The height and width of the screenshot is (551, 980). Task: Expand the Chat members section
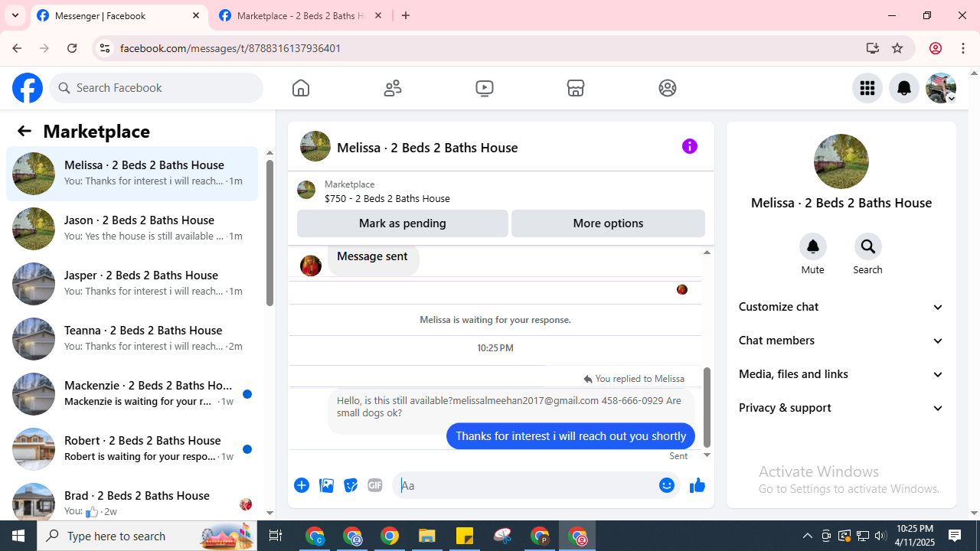tap(841, 341)
